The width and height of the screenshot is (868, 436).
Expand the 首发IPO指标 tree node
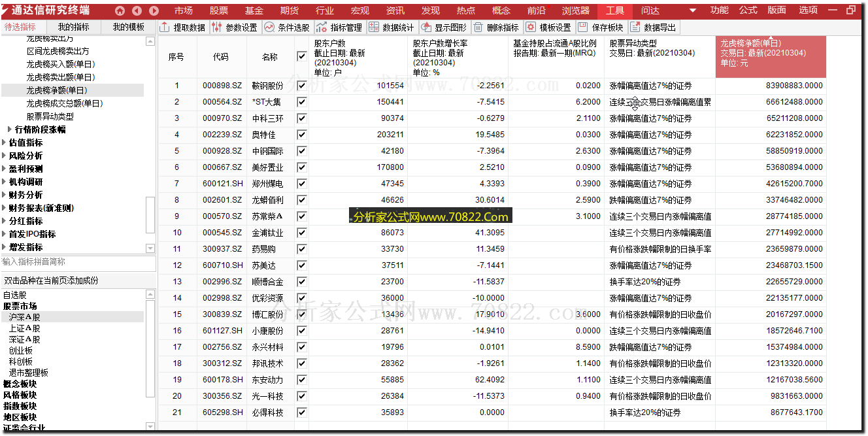pyautogui.click(x=5, y=234)
